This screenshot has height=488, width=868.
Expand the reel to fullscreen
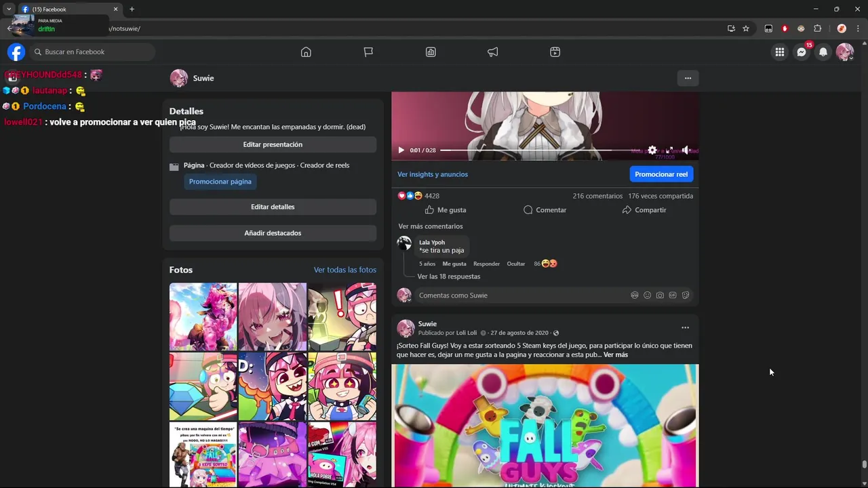coord(669,150)
